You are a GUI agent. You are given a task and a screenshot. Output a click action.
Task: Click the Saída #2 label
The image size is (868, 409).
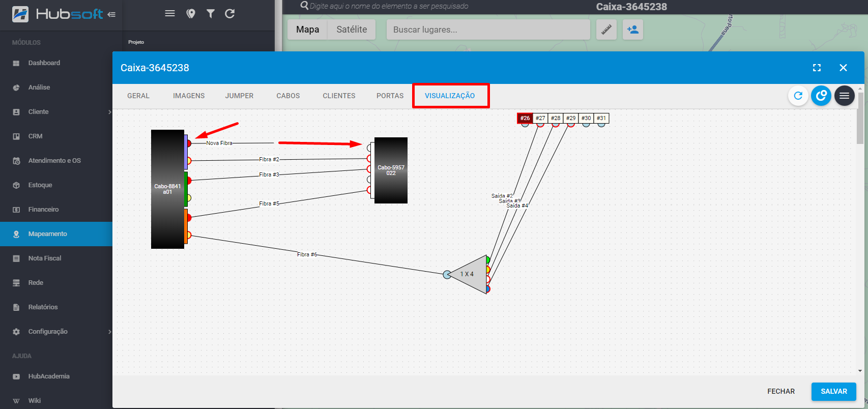[x=502, y=196]
